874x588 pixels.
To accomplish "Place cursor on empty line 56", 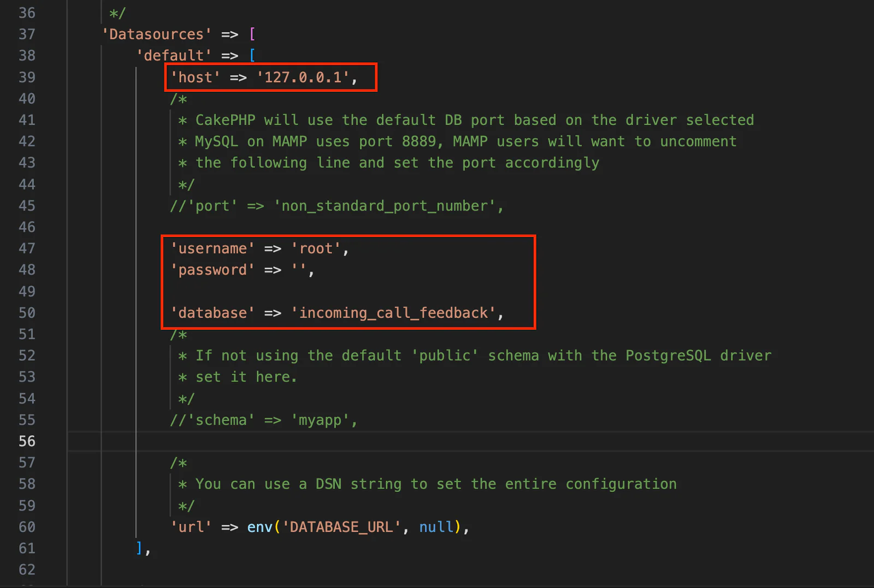I will click(x=470, y=441).
